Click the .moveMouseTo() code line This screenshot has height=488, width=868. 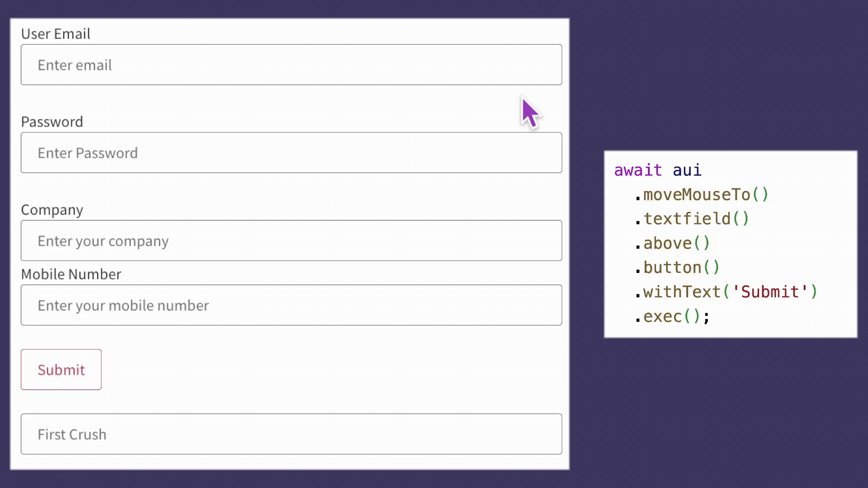702,195
